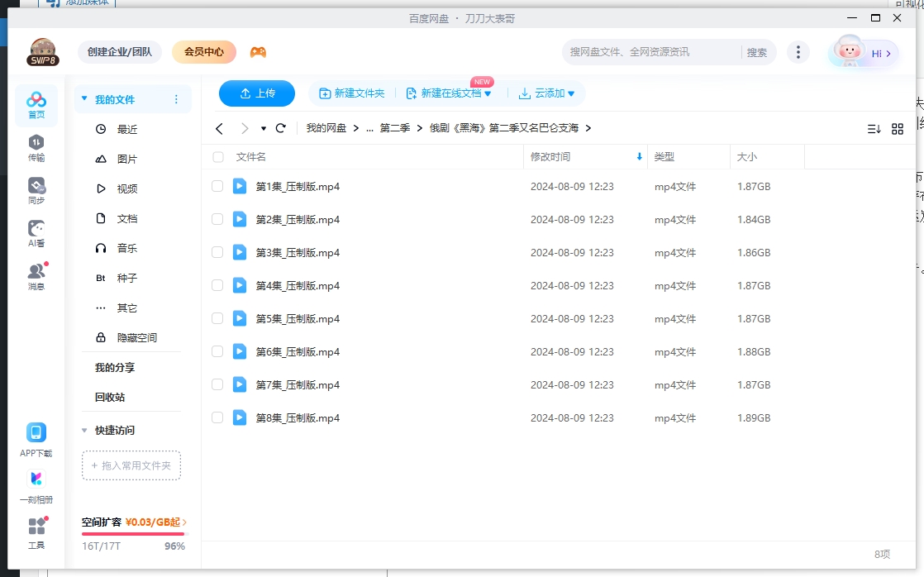
Task: Open the three-dot settings menu near avatar
Action: pos(798,51)
